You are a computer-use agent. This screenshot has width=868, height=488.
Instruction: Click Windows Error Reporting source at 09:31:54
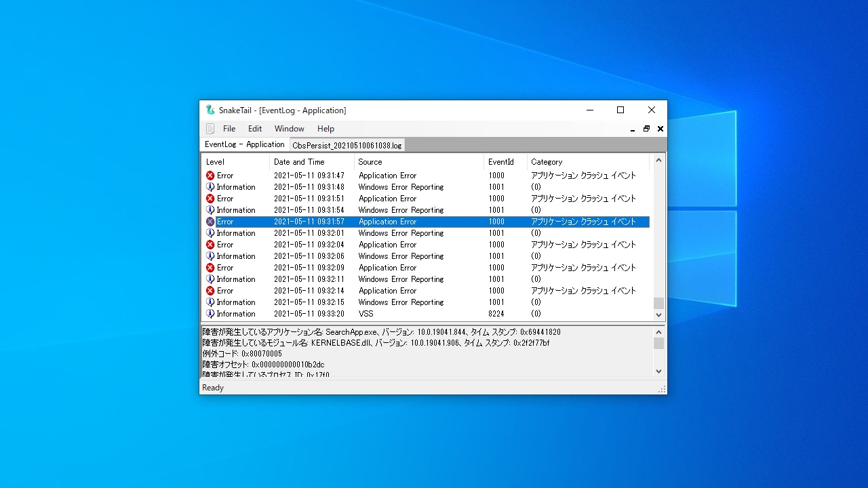point(401,210)
